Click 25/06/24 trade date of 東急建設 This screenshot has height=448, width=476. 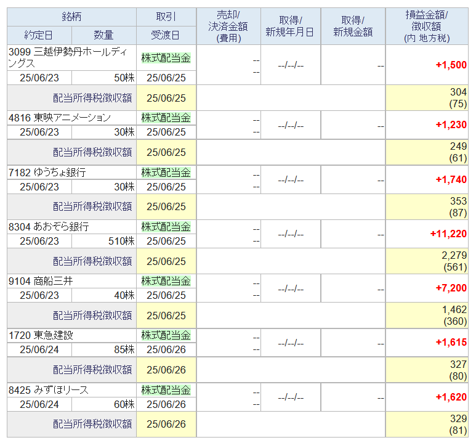click(x=39, y=350)
